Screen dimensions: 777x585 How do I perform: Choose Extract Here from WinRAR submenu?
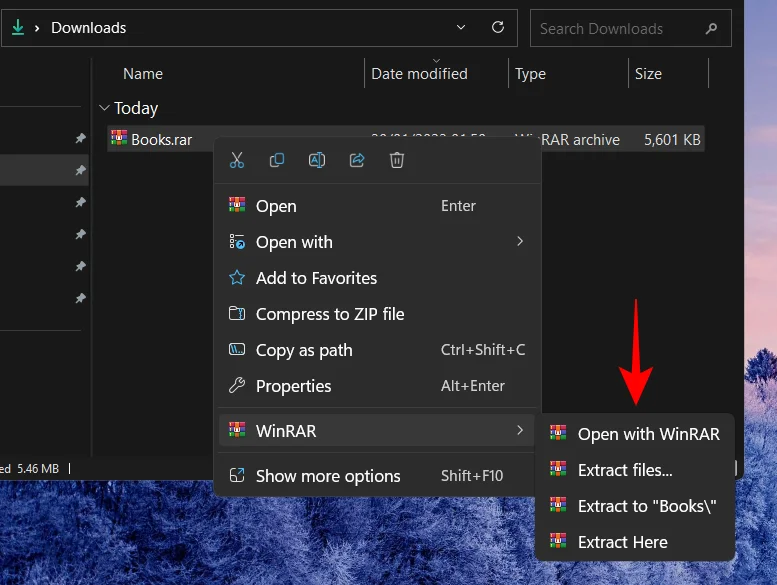[622, 542]
